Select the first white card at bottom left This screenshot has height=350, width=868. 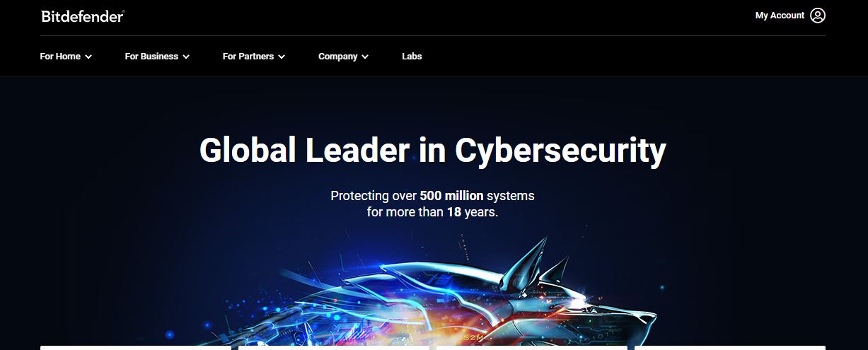(136, 348)
